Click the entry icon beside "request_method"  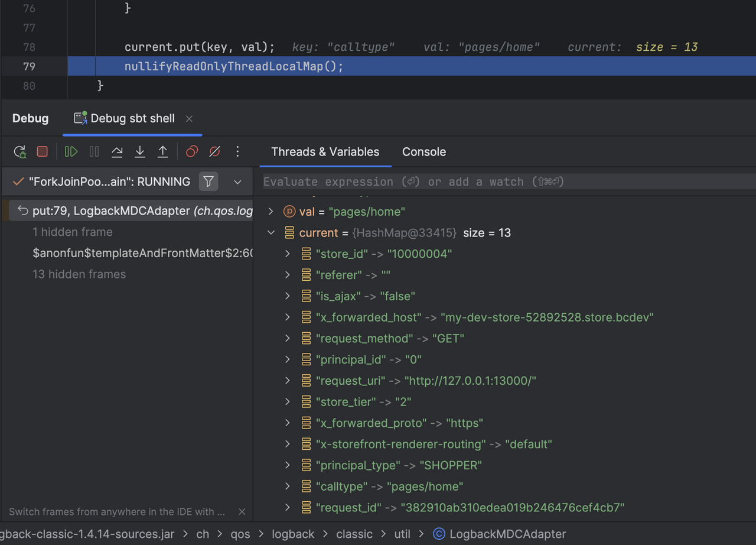[x=306, y=338]
